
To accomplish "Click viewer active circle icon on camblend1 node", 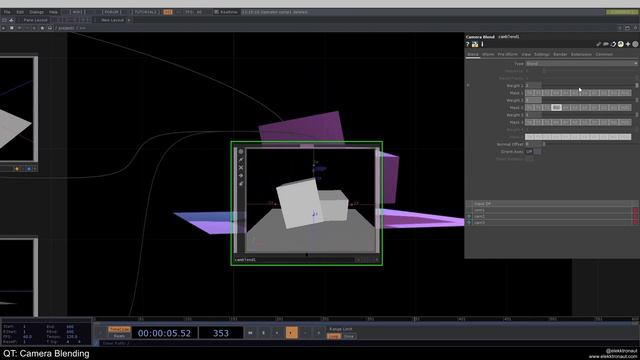I will pyautogui.click(x=241, y=152).
